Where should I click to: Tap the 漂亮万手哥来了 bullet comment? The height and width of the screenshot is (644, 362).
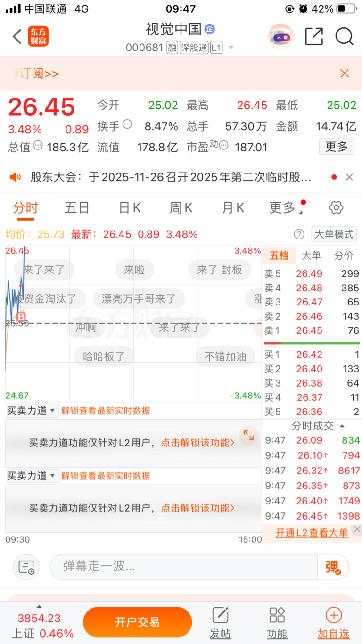pyautogui.click(x=139, y=298)
